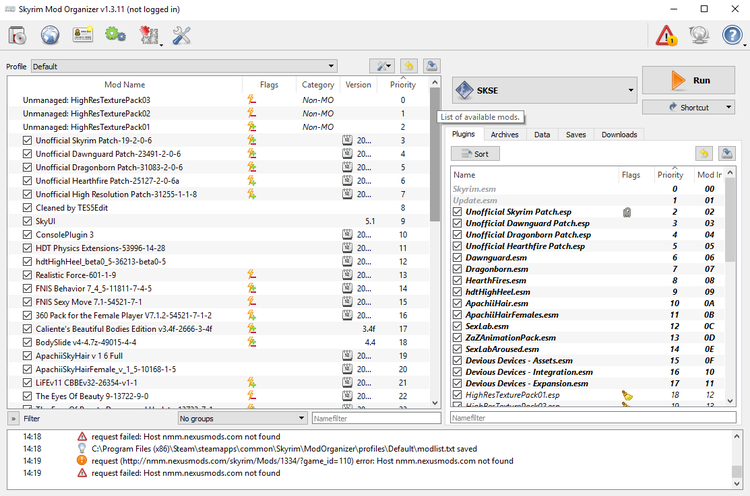Open the Profile Default dropdown

click(x=184, y=66)
